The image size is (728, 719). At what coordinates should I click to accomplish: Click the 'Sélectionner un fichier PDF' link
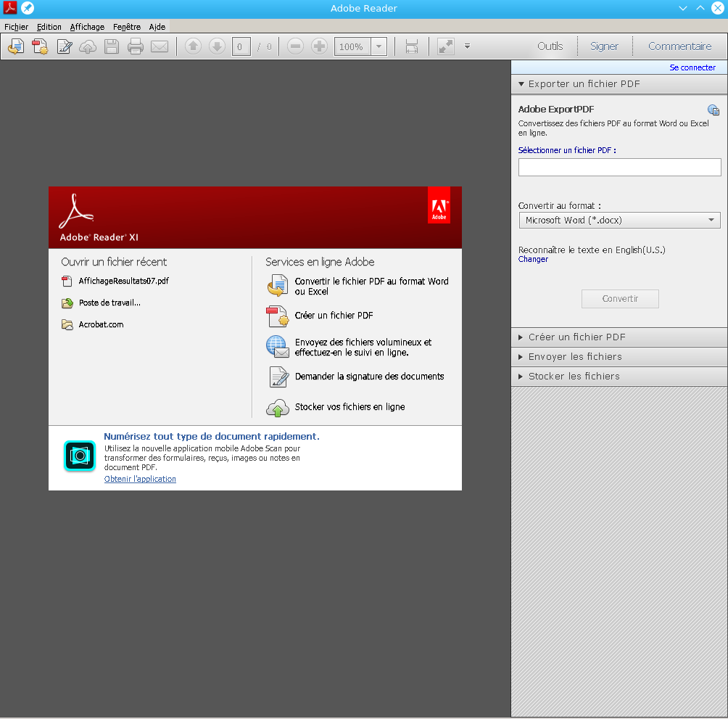[x=567, y=150]
